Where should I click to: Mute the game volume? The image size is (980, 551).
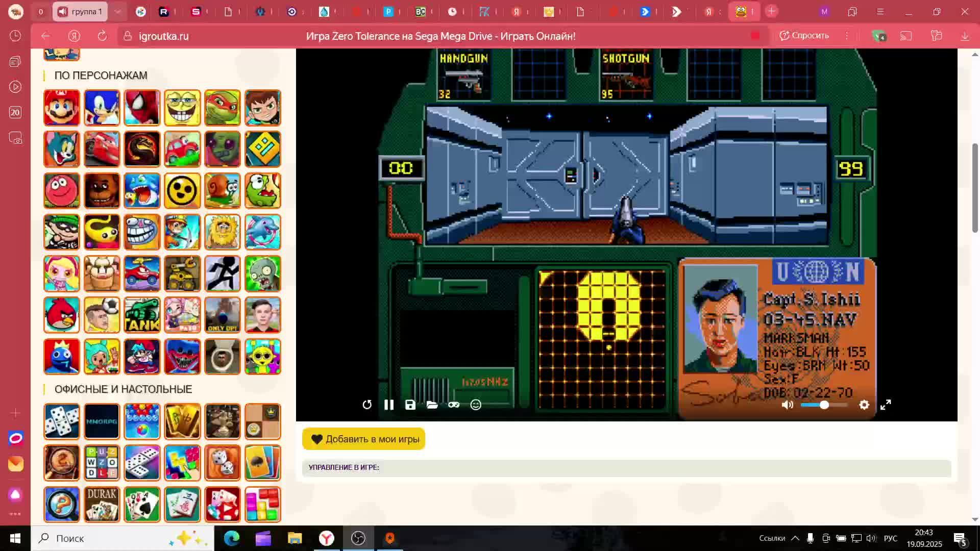point(788,405)
